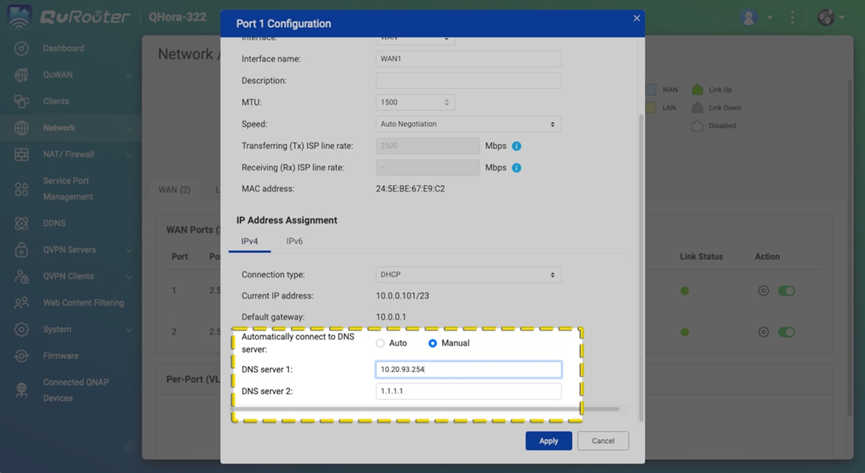This screenshot has height=473, width=865.
Task: Switch to the IPv4 tab
Action: [249, 241]
